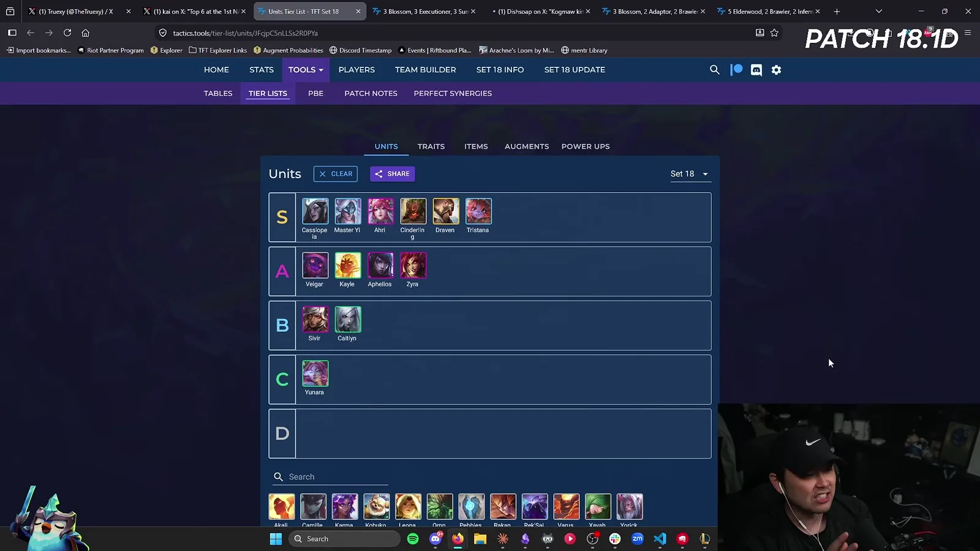
Task: Reload the page
Action: (x=67, y=33)
